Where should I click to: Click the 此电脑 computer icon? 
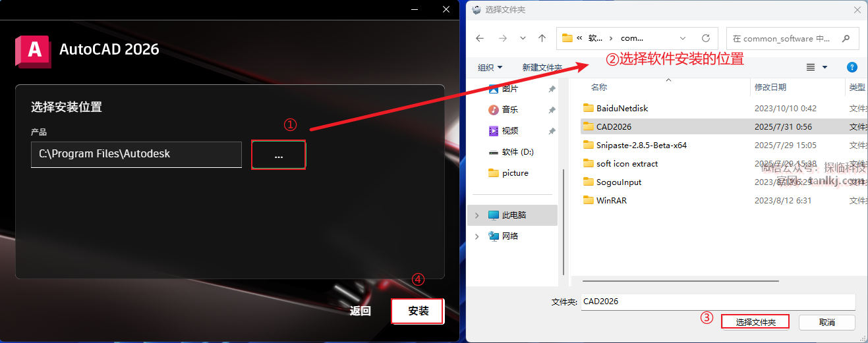pyautogui.click(x=493, y=215)
